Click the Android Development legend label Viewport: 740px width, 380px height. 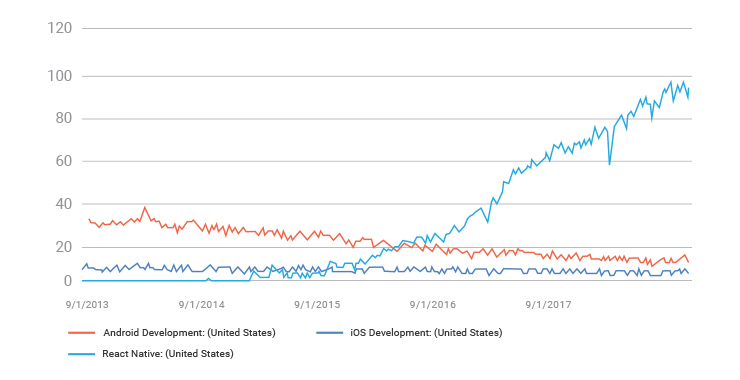click(189, 333)
